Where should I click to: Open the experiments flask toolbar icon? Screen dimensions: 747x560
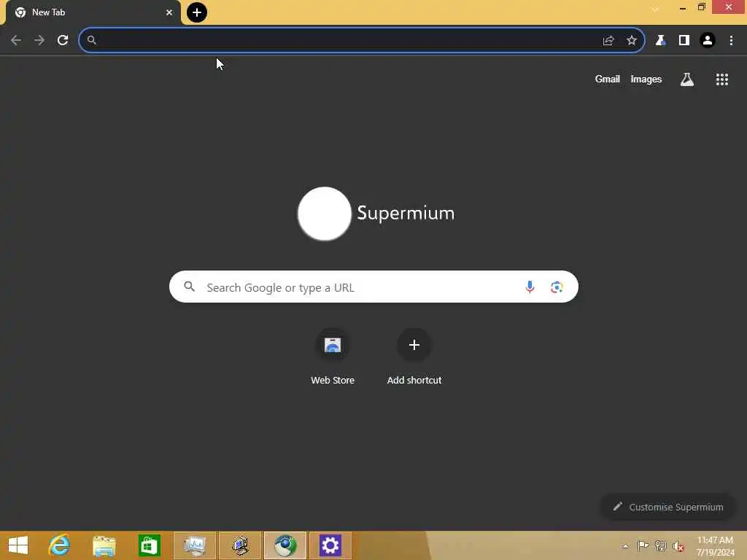(660, 41)
